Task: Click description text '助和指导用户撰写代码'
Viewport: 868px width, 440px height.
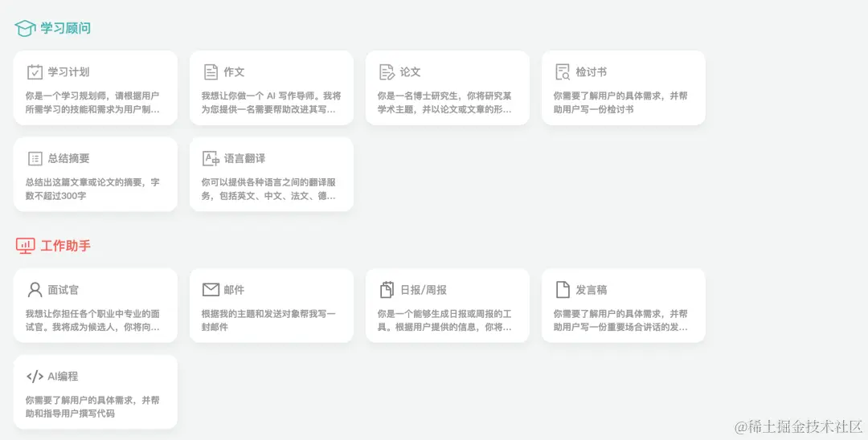Action: coord(70,414)
